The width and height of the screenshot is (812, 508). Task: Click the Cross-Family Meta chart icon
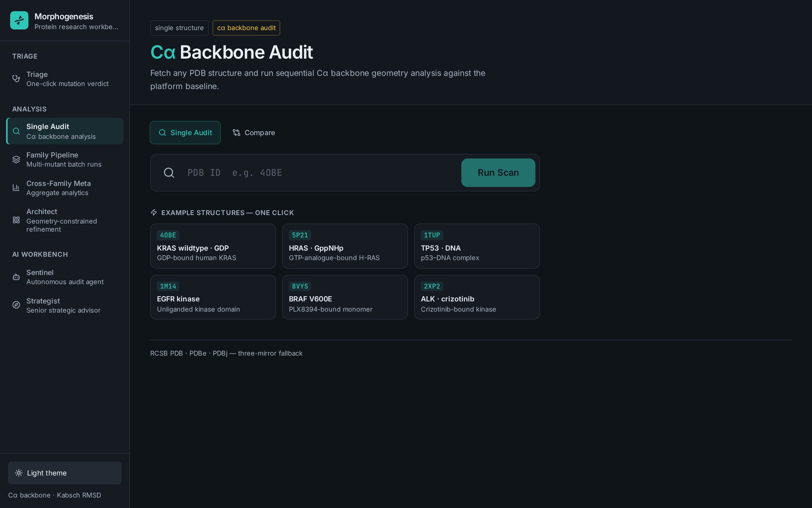(16, 188)
